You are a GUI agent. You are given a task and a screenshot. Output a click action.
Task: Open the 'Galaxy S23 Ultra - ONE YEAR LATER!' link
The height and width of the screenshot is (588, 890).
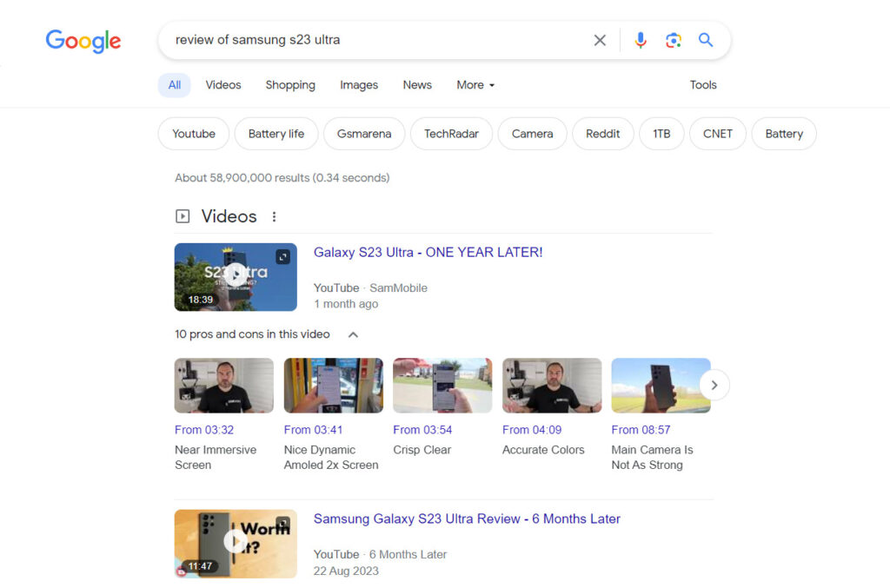click(x=428, y=252)
